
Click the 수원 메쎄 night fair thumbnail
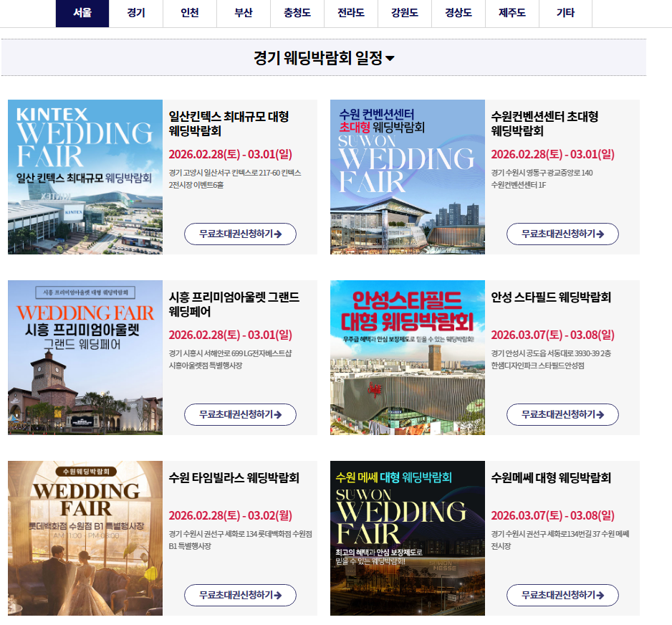tap(408, 538)
